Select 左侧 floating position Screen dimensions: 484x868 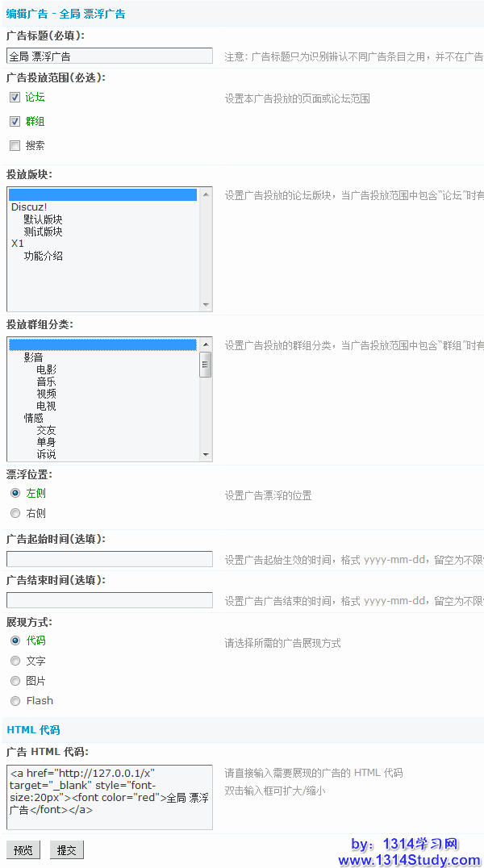[15, 493]
